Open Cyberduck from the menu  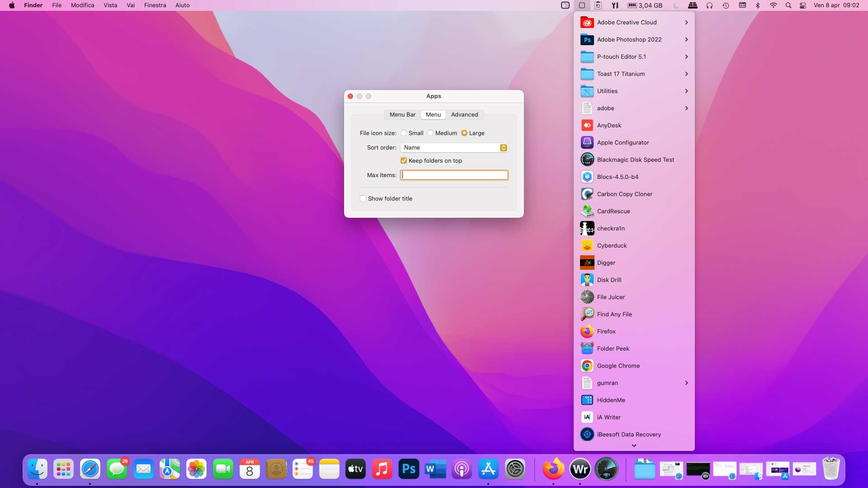tap(612, 245)
